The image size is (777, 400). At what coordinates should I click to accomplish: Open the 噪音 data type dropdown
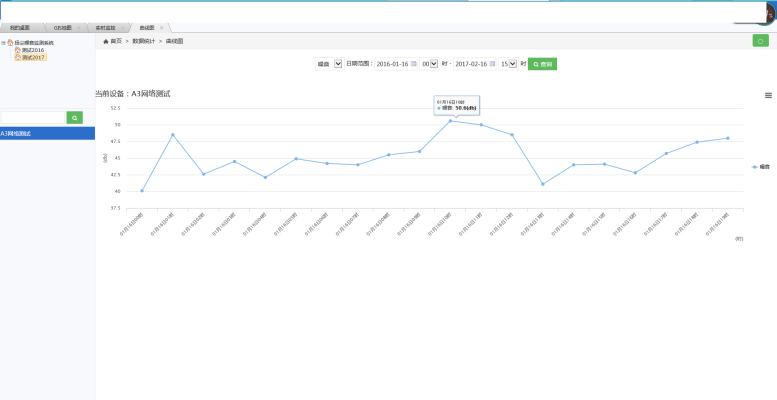pyautogui.click(x=337, y=64)
